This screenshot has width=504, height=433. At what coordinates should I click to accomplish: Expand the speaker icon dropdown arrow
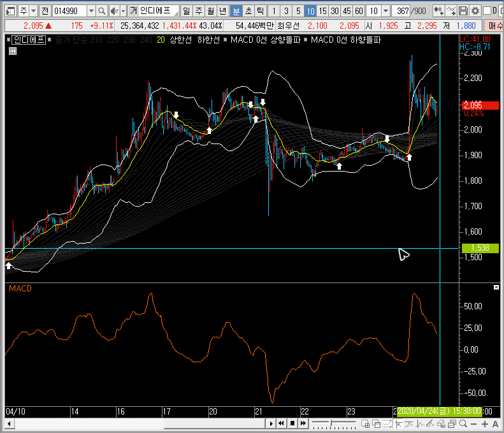[x=123, y=11]
